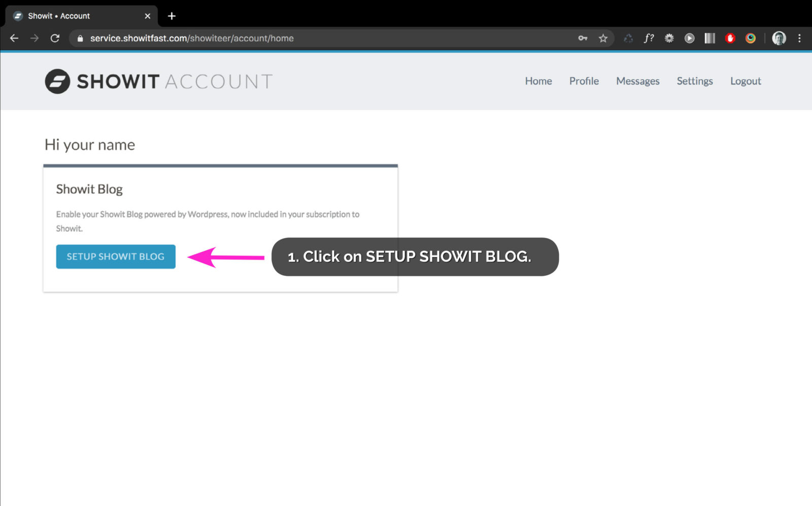Viewport: 812px width, 506px height.
Task: Open the Chrome three-dot menu
Action: (x=799, y=38)
